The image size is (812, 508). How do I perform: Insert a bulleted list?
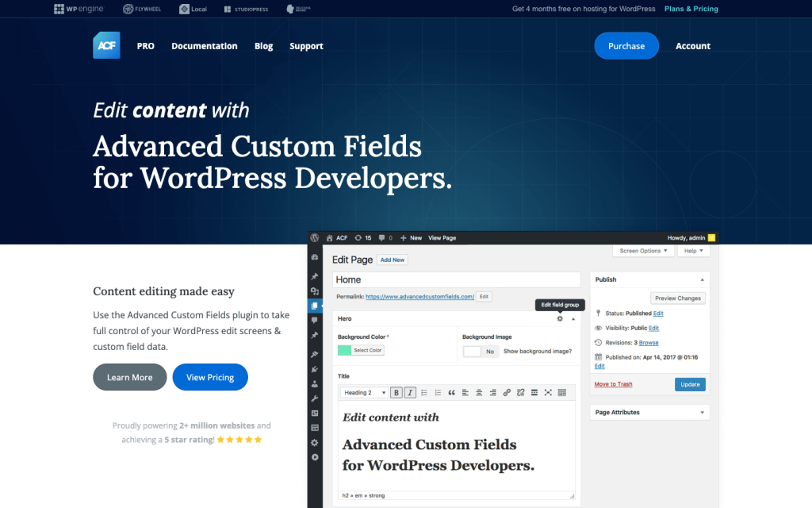[424, 392]
